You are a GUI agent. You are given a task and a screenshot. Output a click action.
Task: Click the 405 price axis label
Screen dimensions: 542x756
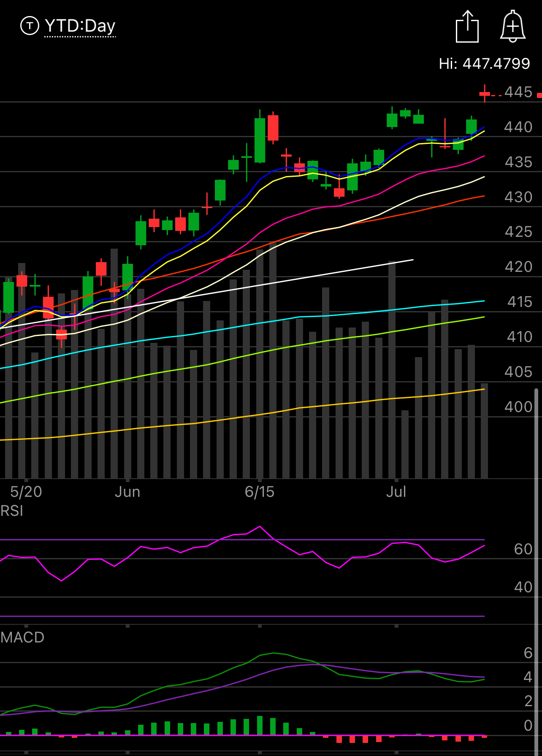coord(518,372)
